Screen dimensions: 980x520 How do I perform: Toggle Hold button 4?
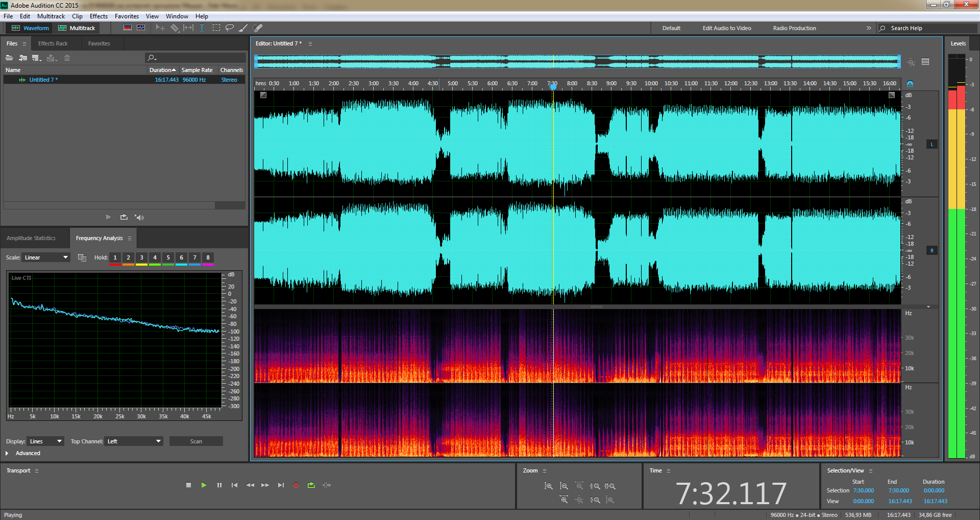[x=155, y=257]
